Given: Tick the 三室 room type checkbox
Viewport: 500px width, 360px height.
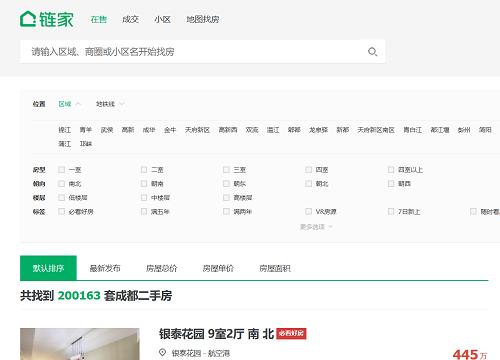Looking at the screenshot, I should pos(226,170).
